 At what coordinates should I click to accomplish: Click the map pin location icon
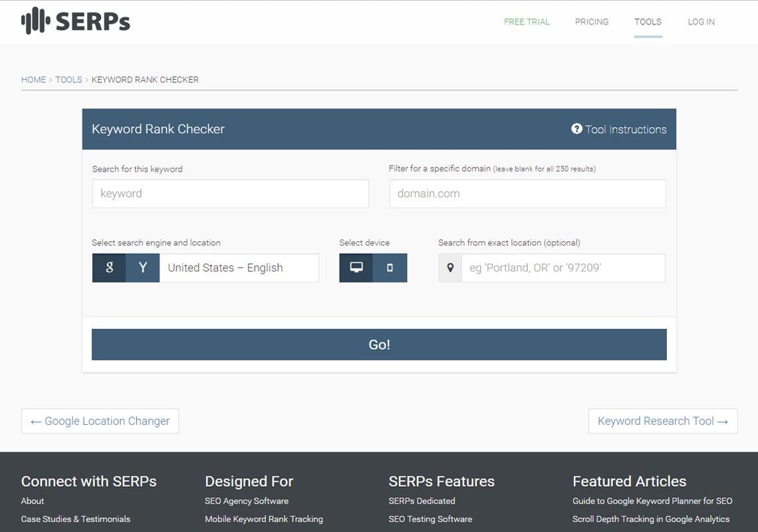451,268
